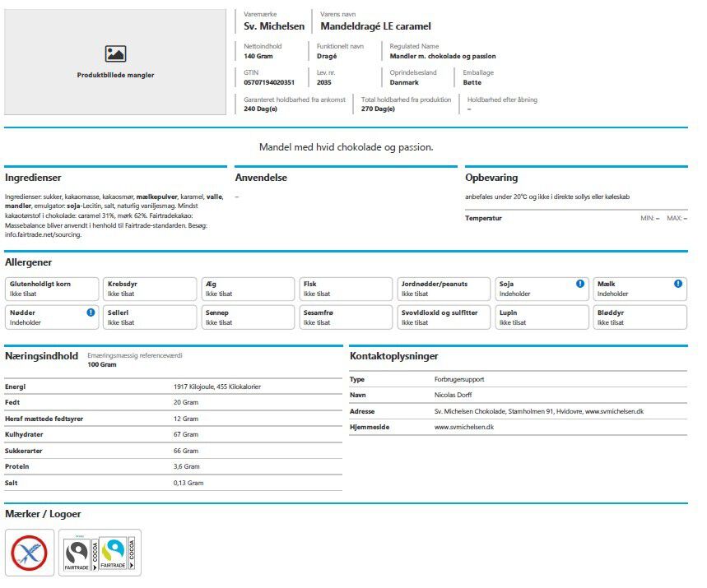Screen dimensions: 707x588
Task: Select the Æg allergen box
Action: click(x=248, y=289)
